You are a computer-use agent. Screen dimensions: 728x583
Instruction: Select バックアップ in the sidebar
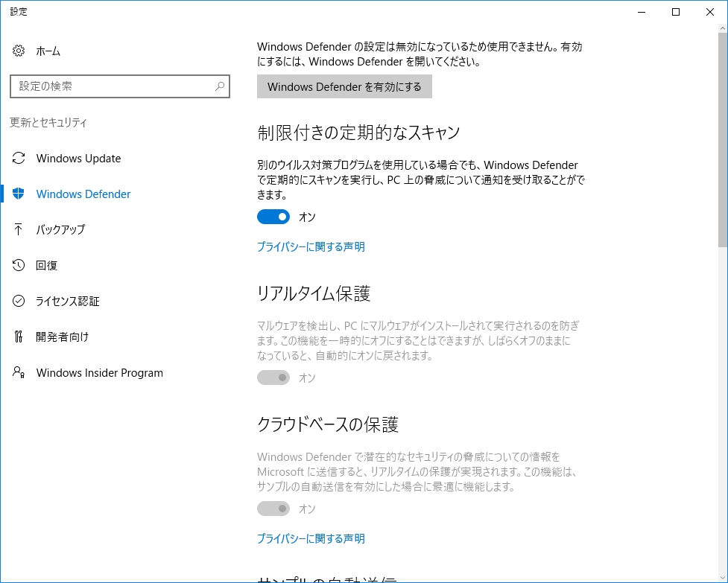pyautogui.click(x=61, y=229)
